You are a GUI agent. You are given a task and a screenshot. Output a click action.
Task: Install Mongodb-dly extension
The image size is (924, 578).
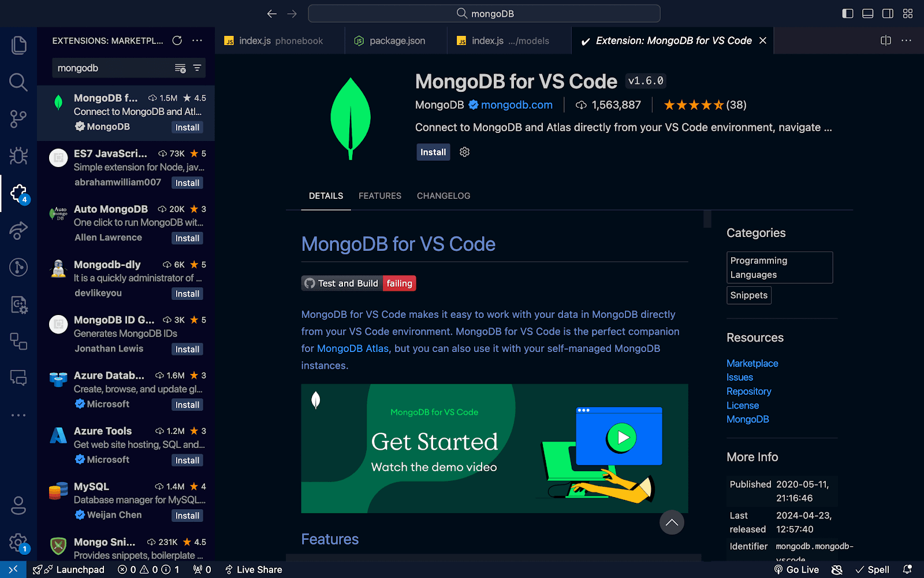point(188,294)
